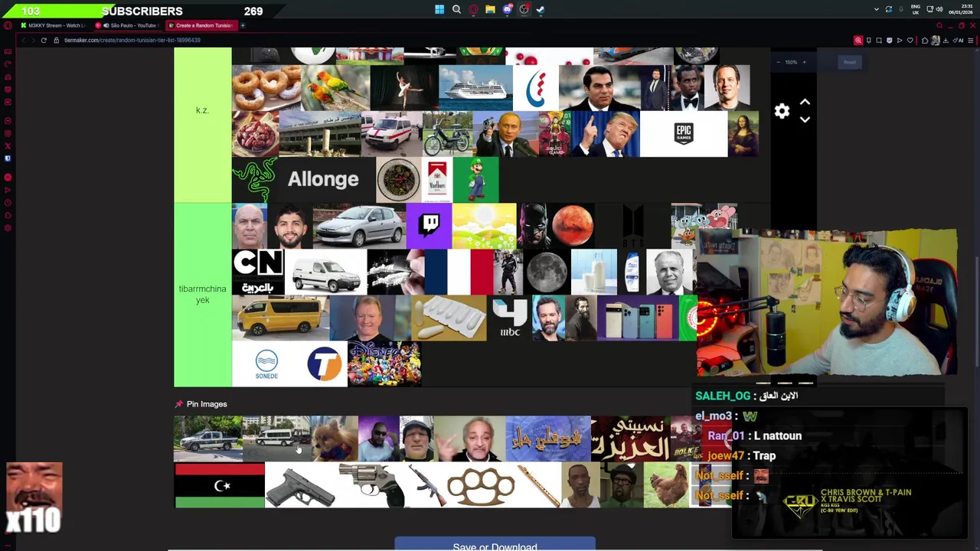Open OBS Studio from the taskbar
This screenshot has height=551, width=980.
(524, 10)
